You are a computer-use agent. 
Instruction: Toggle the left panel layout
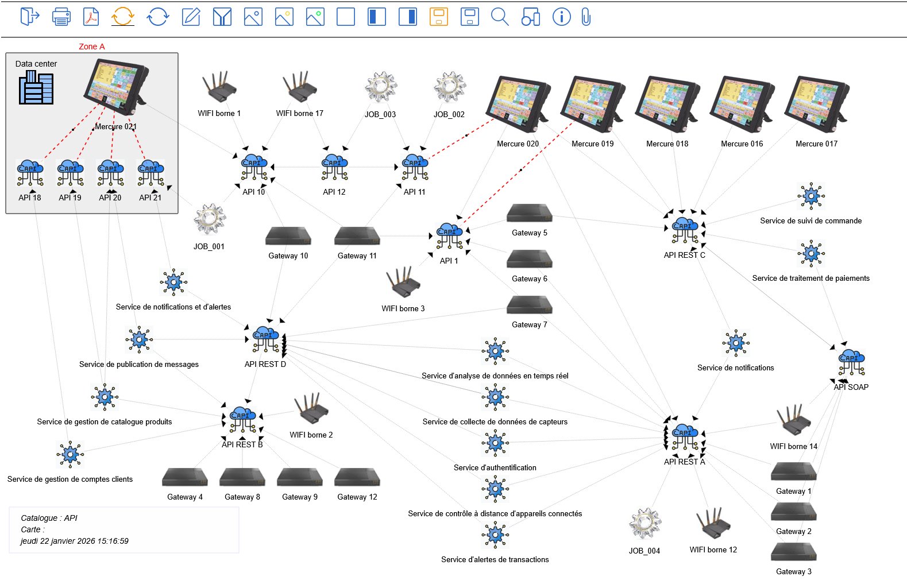[x=377, y=17]
